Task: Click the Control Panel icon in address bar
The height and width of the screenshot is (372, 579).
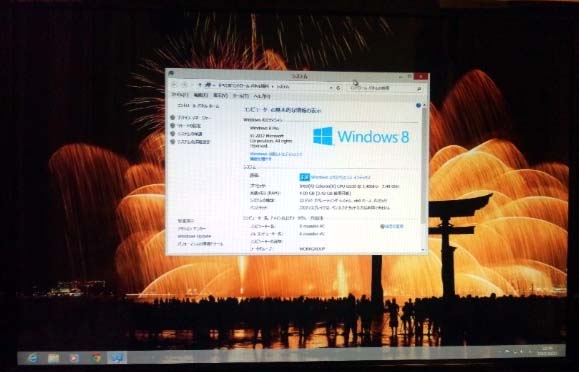Action: [x=208, y=85]
